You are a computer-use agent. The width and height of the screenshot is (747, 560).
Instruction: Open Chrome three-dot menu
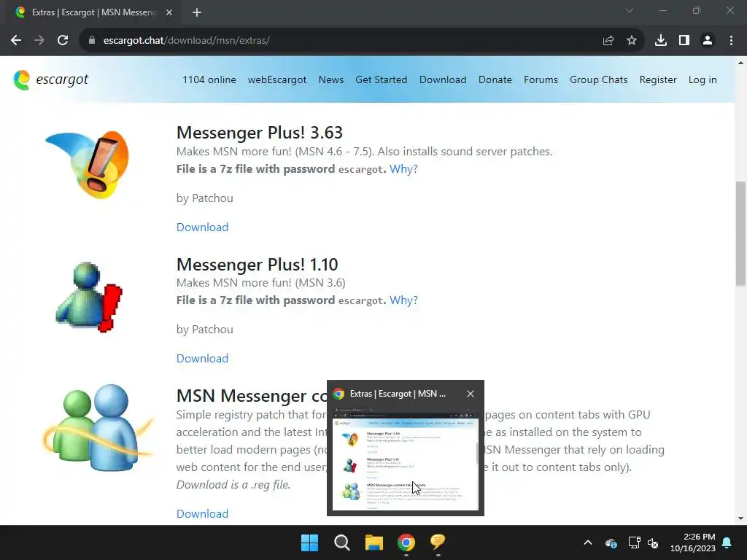point(731,41)
